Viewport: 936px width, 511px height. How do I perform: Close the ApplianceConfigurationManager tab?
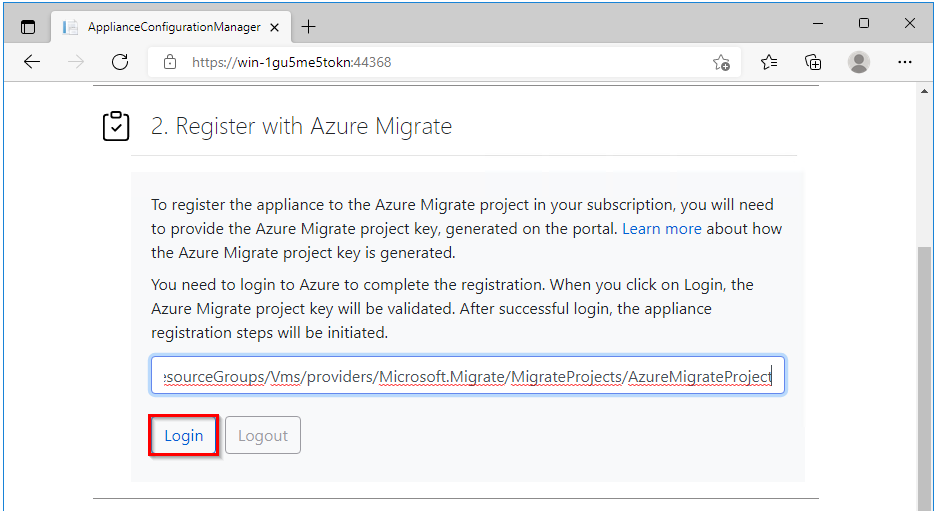click(275, 27)
